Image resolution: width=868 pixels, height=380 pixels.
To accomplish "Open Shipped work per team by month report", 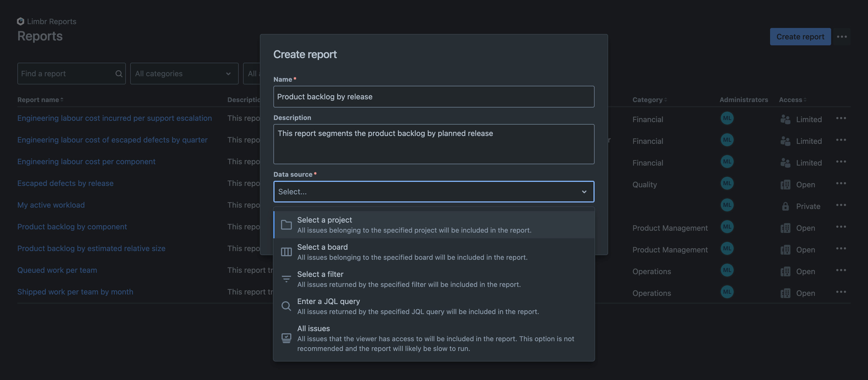I will coord(75,292).
